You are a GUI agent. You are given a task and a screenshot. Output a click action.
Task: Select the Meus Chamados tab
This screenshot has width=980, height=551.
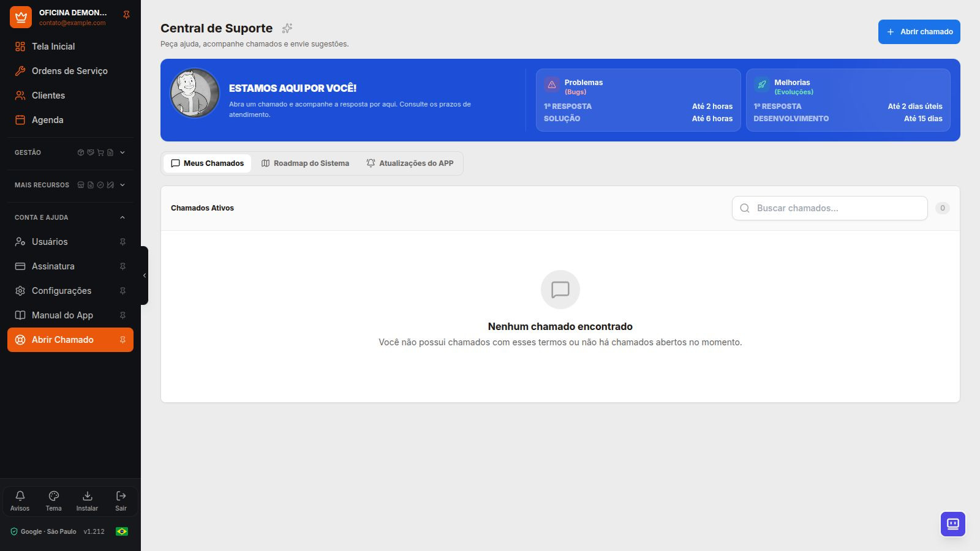coord(207,163)
